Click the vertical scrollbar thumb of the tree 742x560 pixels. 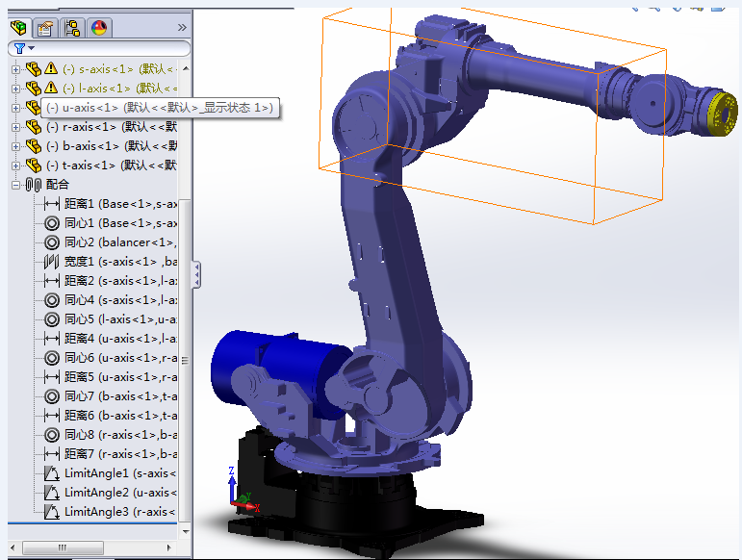pyautogui.click(x=185, y=361)
